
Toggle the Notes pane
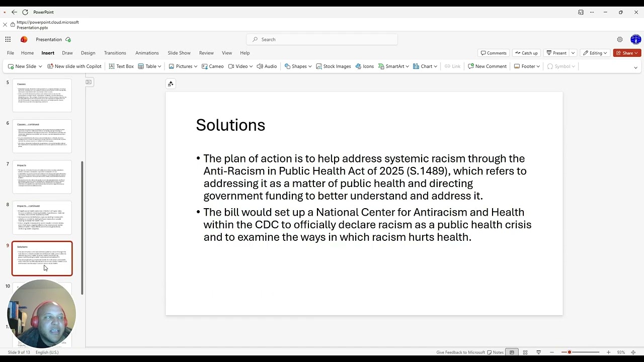(495, 352)
